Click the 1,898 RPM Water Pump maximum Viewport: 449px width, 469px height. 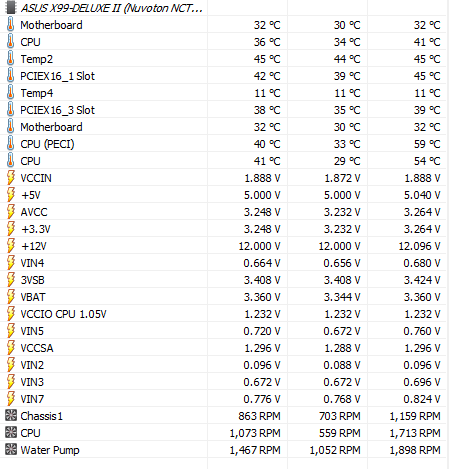[x=415, y=450]
